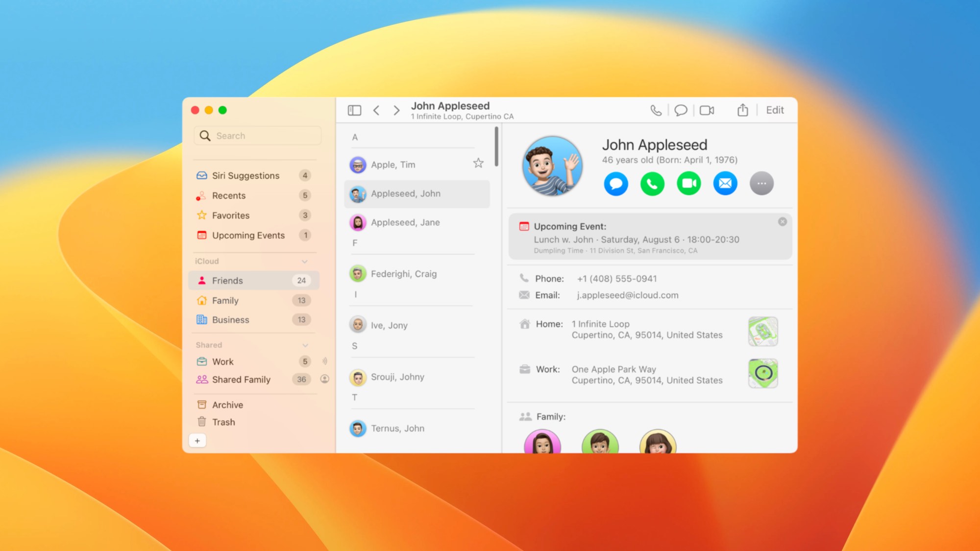Toggle favorite star for Tim Apple
This screenshot has height=551, width=980.
pos(478,163)
